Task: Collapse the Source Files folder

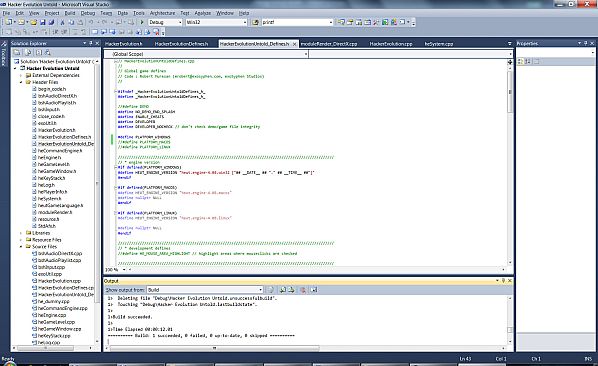Action: click(x=21, y=247)
